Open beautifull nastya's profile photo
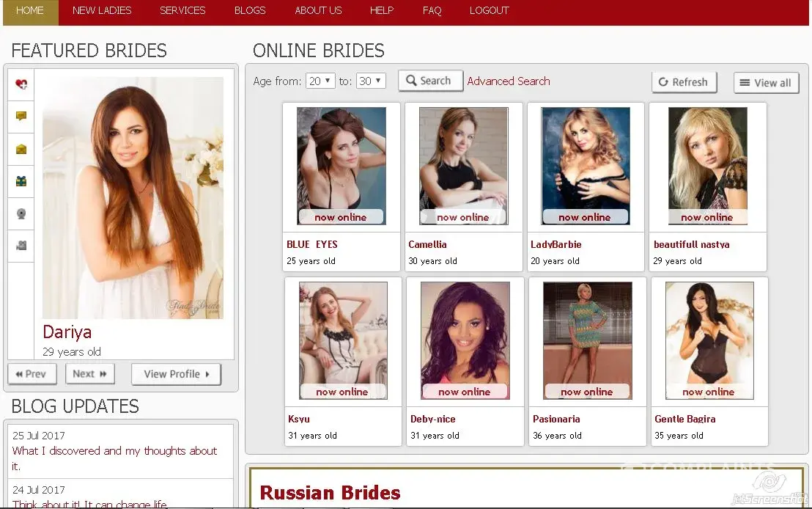The height and width of the screenshot is (509, 812). (x=708, y=166)
